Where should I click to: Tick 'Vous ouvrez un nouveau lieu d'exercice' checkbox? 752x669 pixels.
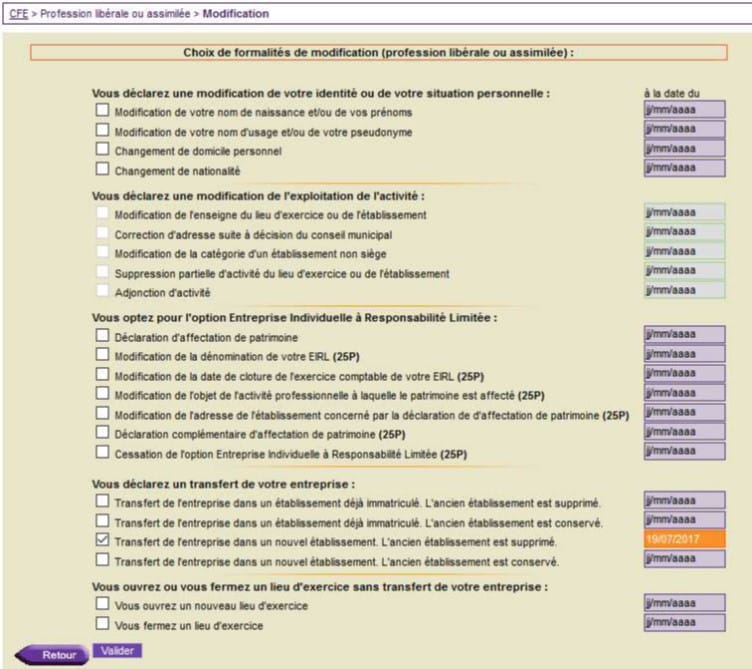(102, 603)
